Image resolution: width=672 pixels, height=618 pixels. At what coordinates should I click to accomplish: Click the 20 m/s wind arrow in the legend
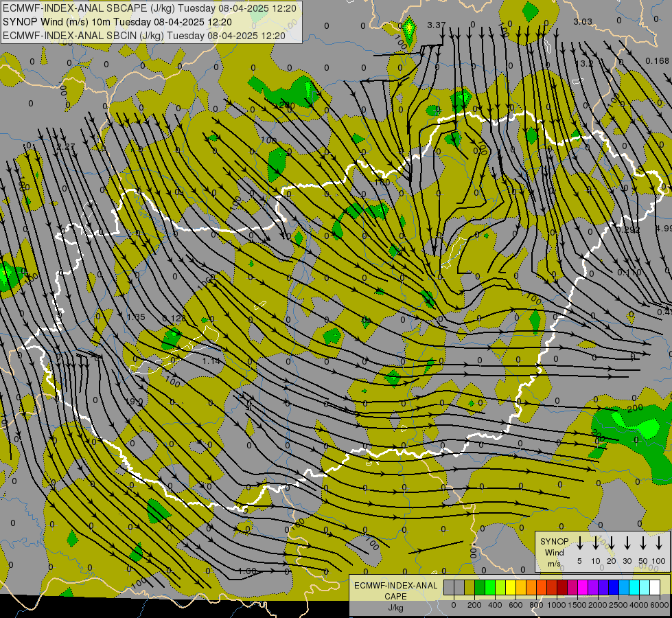coord(611,543)
